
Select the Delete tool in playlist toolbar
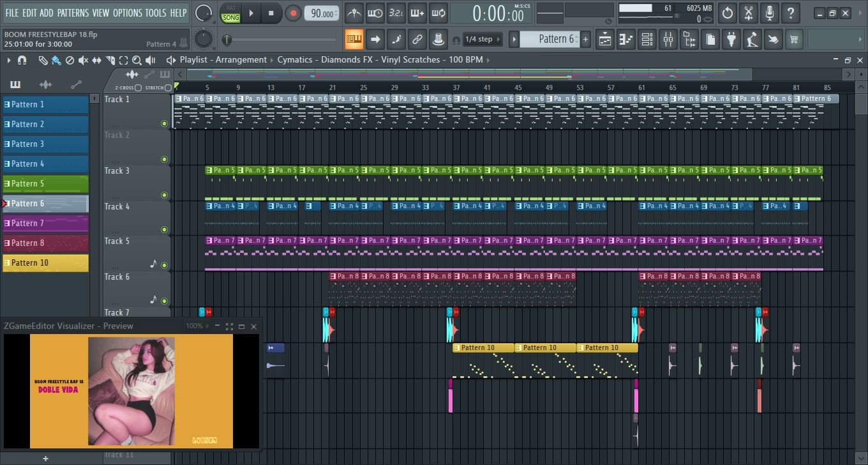coord(70,60)
